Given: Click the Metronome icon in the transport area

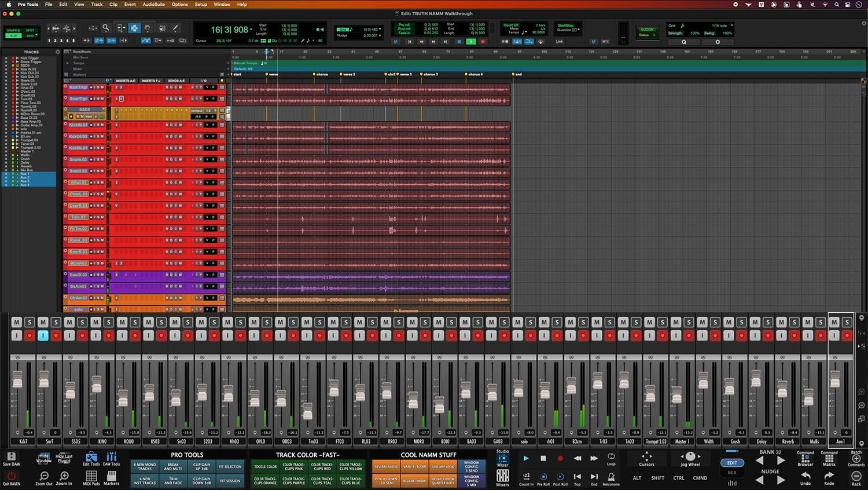Looking at the screenshot, I should coord(610,476).
